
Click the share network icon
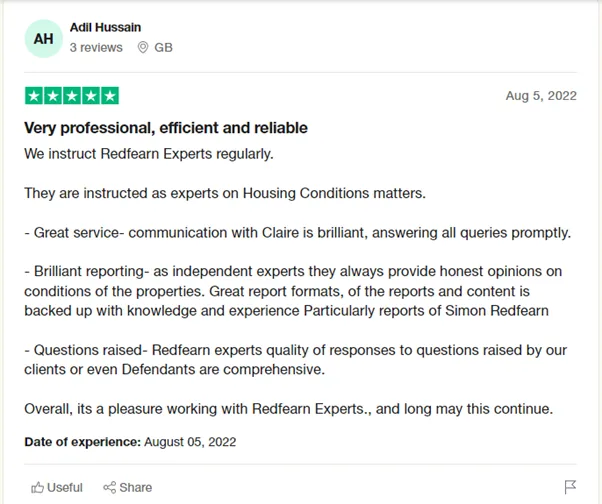[x=109, y=487]
